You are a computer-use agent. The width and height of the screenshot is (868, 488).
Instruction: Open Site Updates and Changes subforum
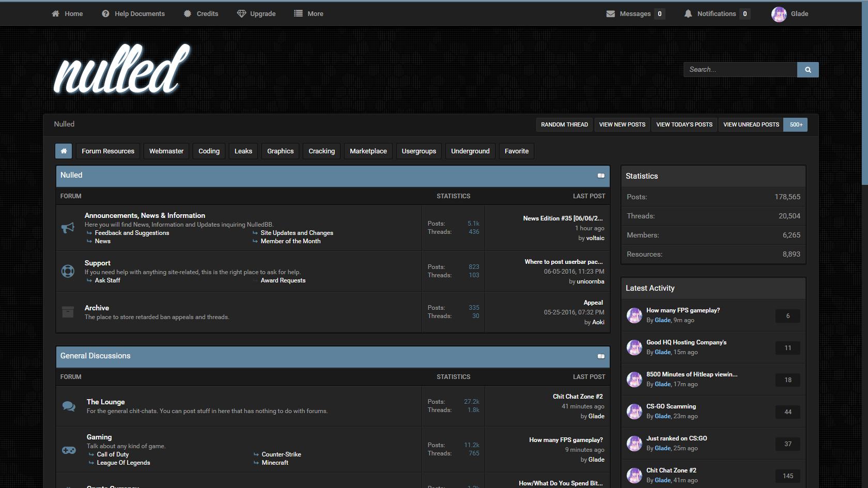[x=297, y=233]
